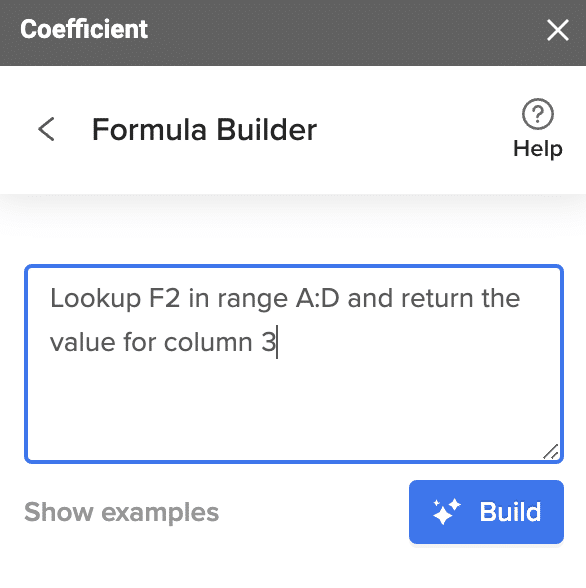Viewport: 586px width, 588px height.
Task: Show examples of formula prompts
Action: [121, 512]
